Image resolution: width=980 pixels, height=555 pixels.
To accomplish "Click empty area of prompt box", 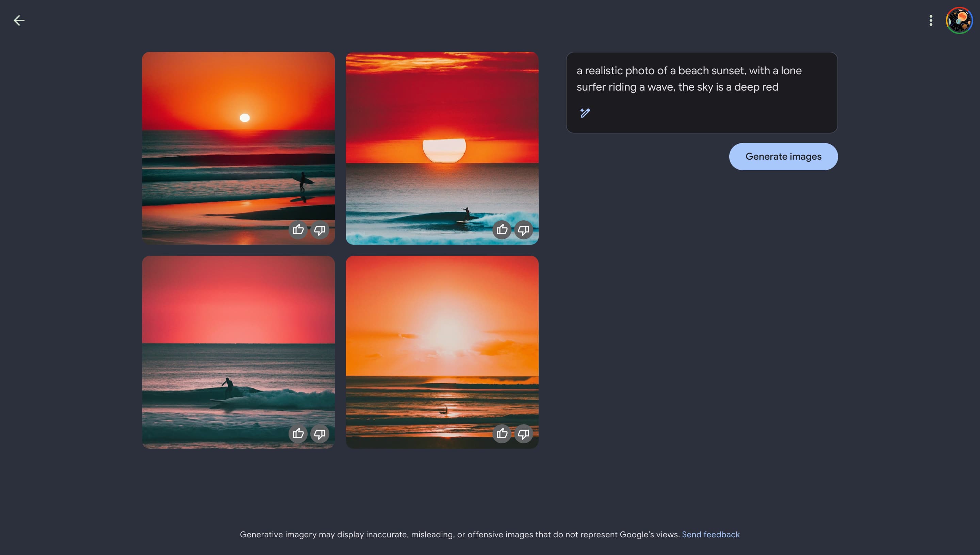I will 724,114.
